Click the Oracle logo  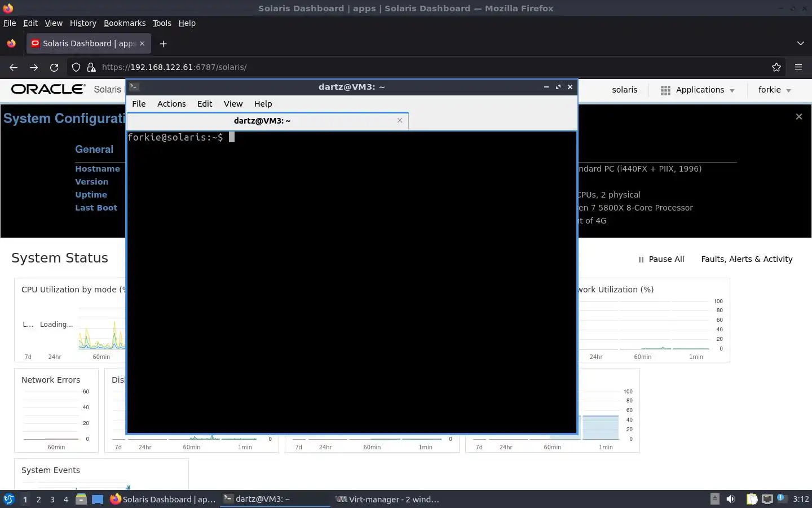[x=48, y=89]
